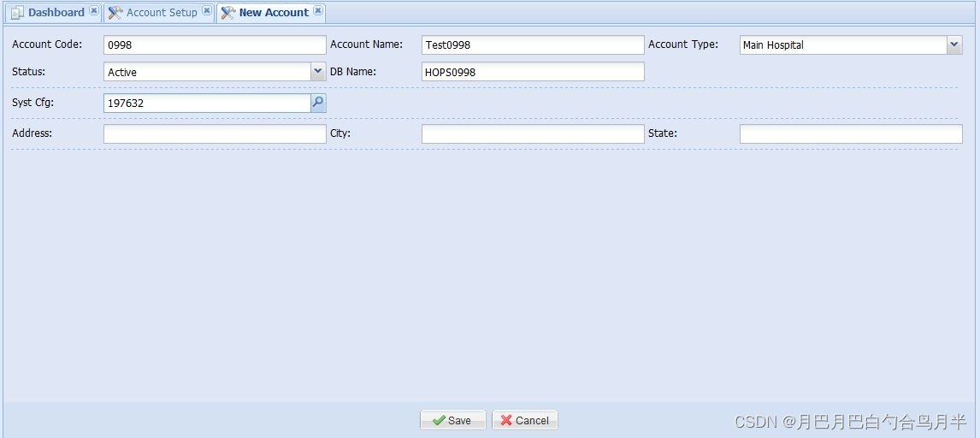Switch to the Dashboard tab

[53, 13]
